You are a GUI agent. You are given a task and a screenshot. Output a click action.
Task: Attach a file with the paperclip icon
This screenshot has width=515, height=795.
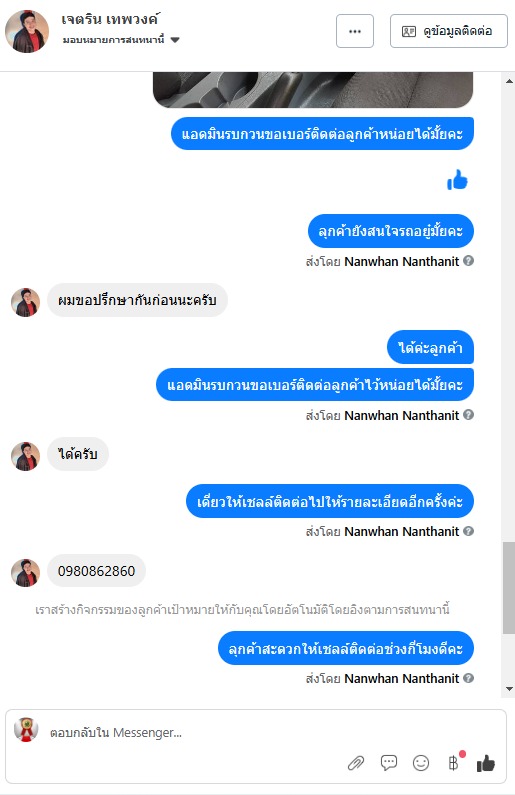(356, 763)
